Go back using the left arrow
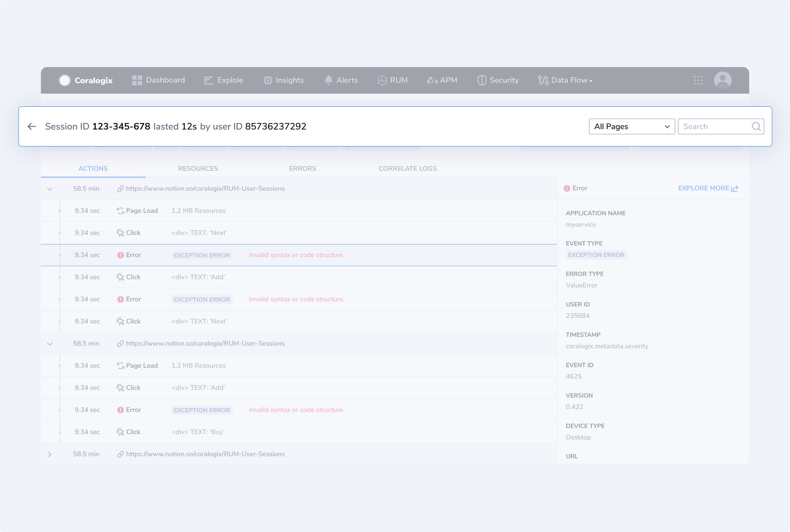 (32, 126)
